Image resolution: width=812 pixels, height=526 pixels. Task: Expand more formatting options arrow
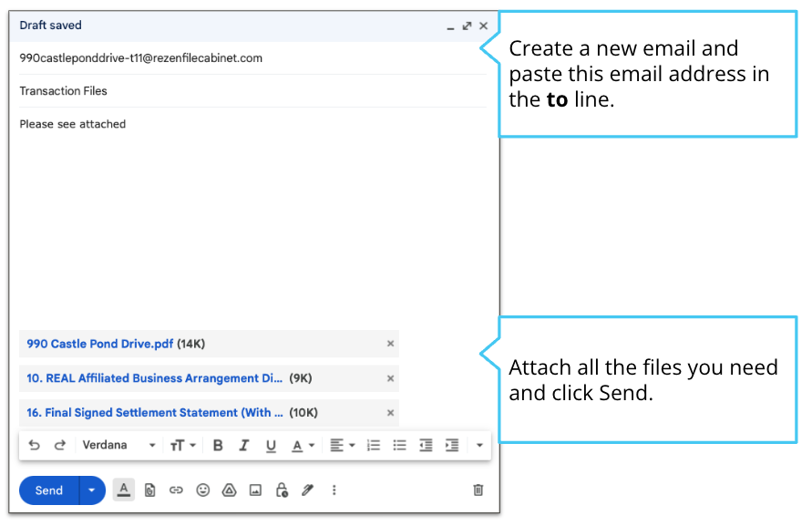point(479,445)
